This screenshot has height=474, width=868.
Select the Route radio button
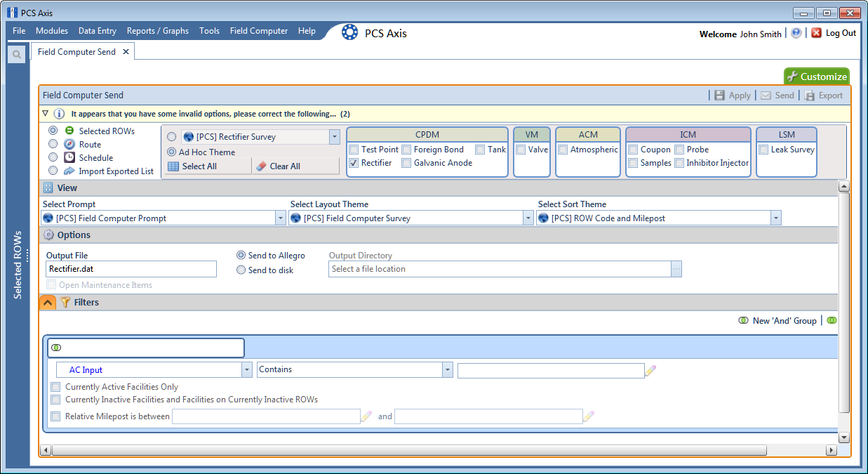point(53,144)
